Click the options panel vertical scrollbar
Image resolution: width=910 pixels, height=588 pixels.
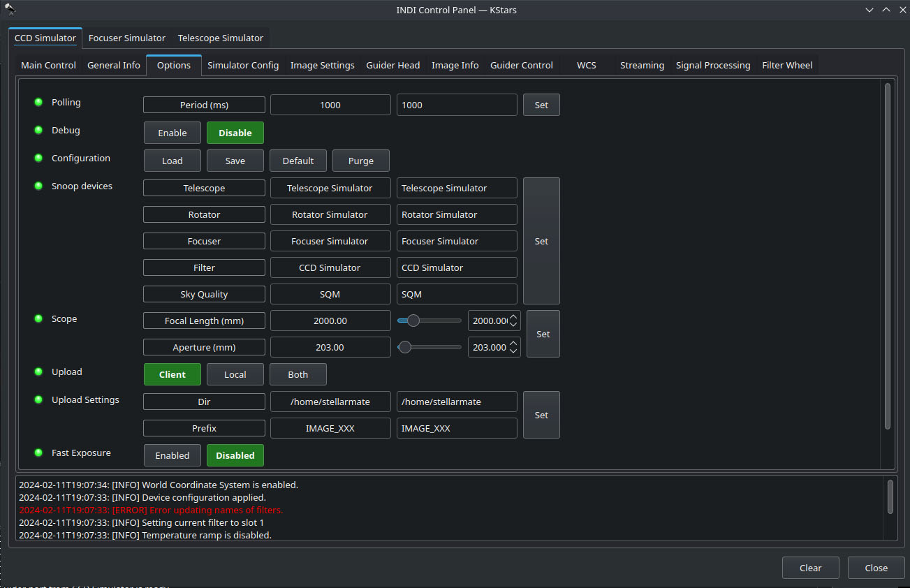click(x=888, y=256)
